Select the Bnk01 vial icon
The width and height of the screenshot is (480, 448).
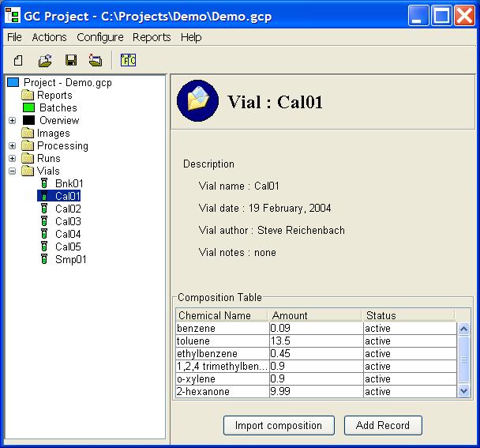pos(44,183)
